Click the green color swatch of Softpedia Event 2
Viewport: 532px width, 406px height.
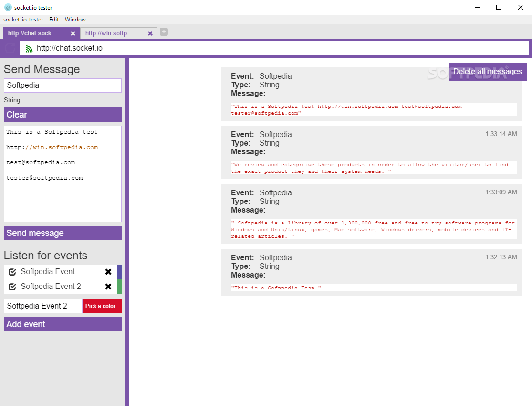pos(119,287)
